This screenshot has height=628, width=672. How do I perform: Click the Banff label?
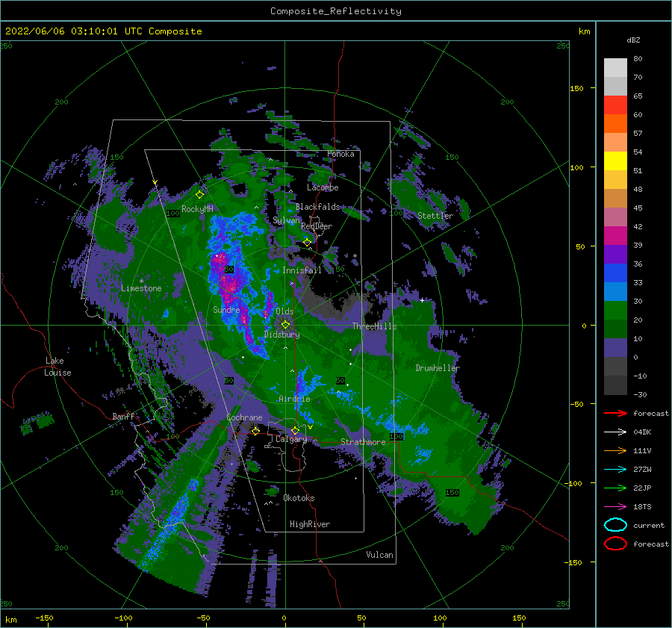[123, 417]
